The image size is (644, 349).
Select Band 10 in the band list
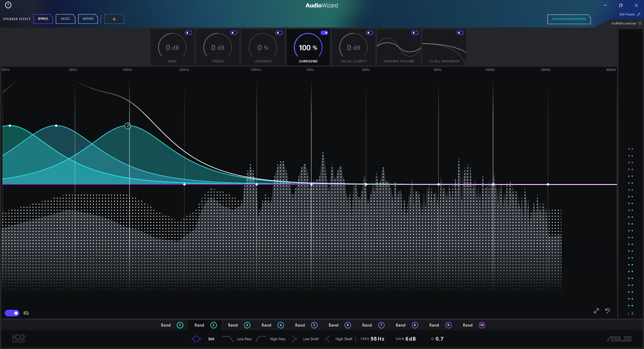click(x=474, y=325)
